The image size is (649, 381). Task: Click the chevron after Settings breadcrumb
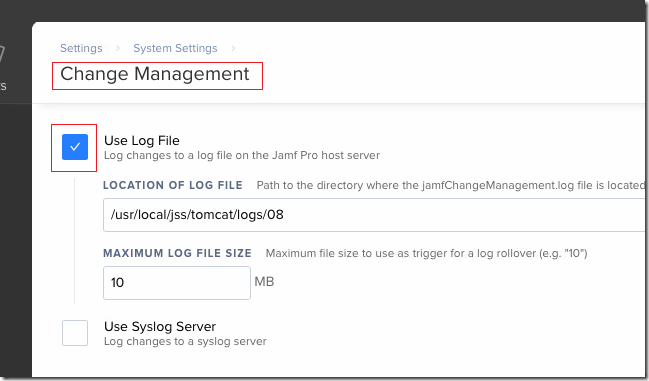[118, 48]
